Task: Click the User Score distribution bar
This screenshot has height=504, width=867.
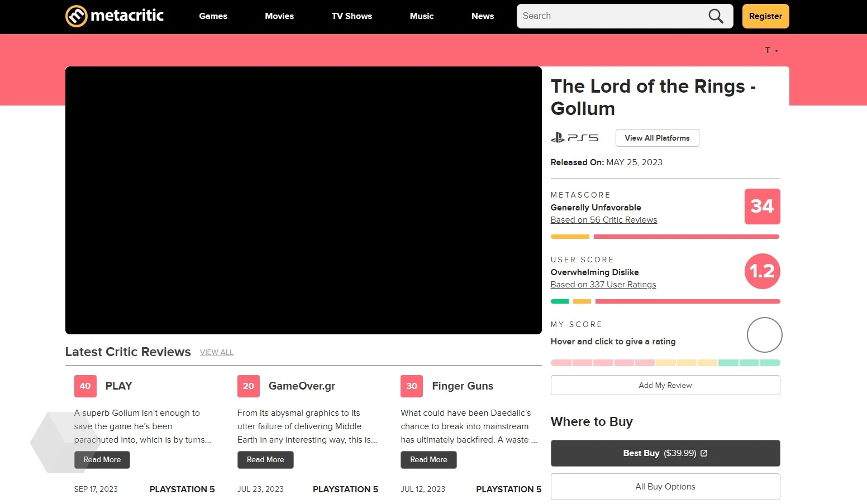Action: coord(665,301)
